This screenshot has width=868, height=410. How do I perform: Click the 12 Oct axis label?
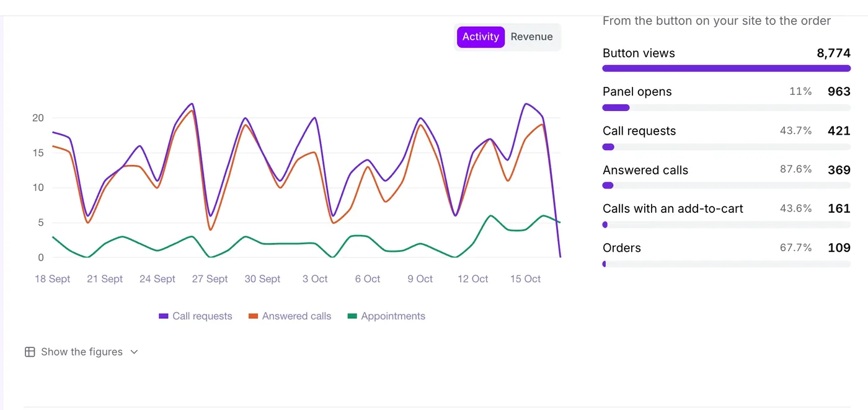coord(472,279)
